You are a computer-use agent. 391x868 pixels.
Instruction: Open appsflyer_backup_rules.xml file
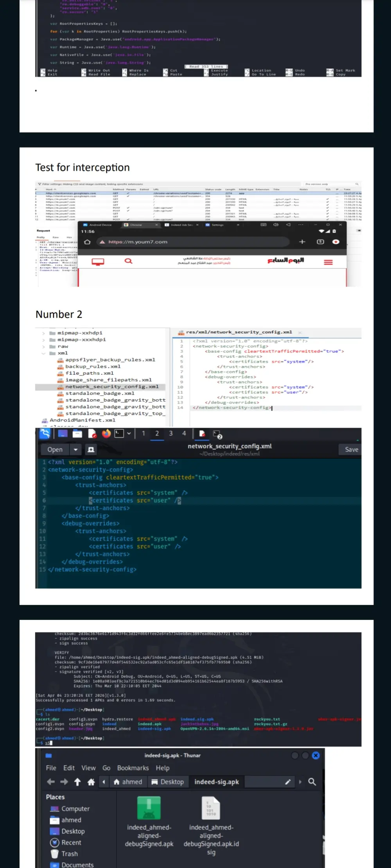pos(110,360)
